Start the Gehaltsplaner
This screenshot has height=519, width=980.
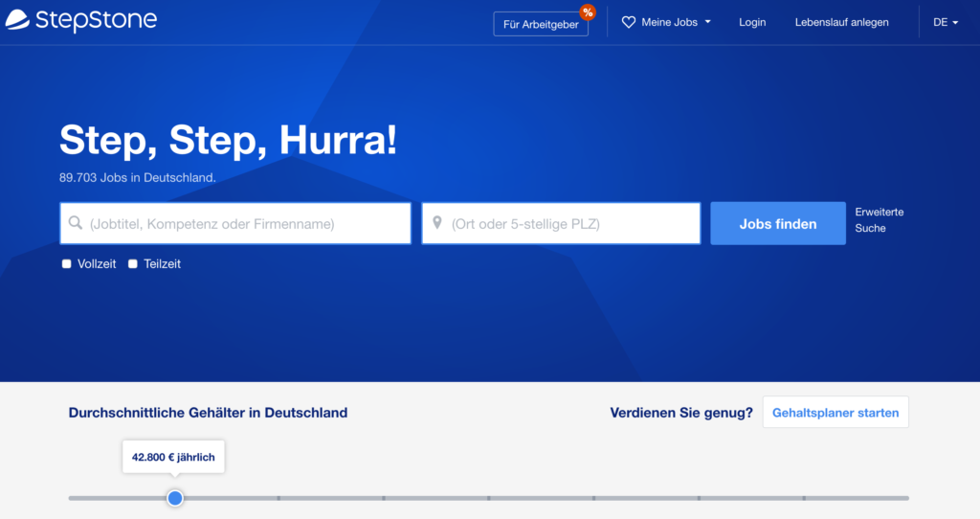point(835,413)
